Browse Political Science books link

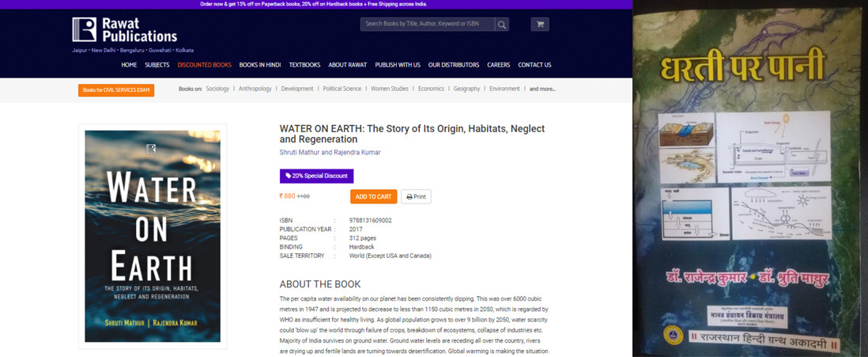point(342,89)
